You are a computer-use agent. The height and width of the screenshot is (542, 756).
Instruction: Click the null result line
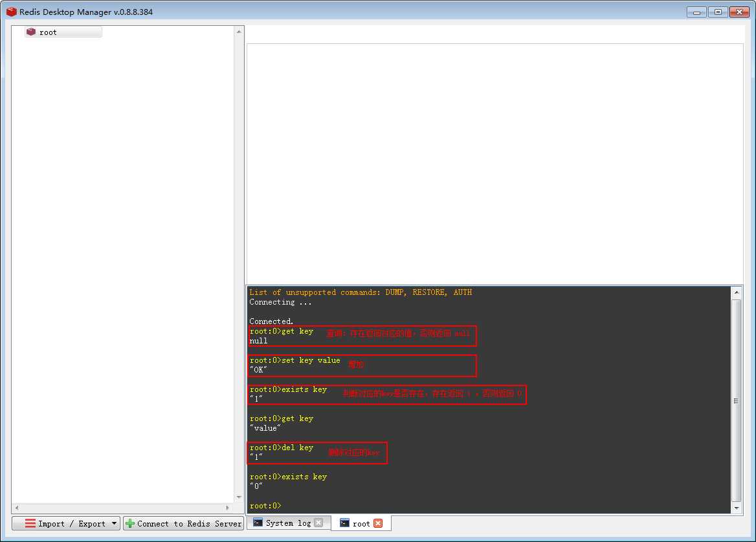click(258, 341)
